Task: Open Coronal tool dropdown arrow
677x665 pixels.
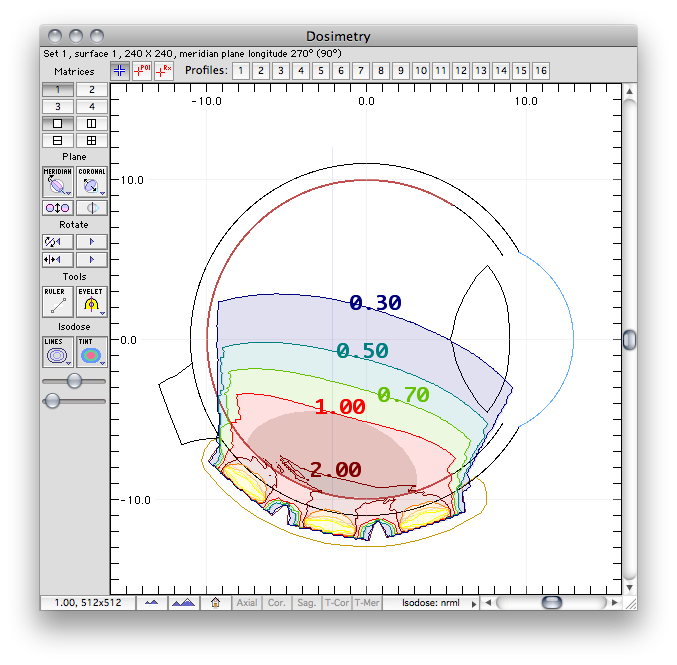Action: tap(102, 193)
